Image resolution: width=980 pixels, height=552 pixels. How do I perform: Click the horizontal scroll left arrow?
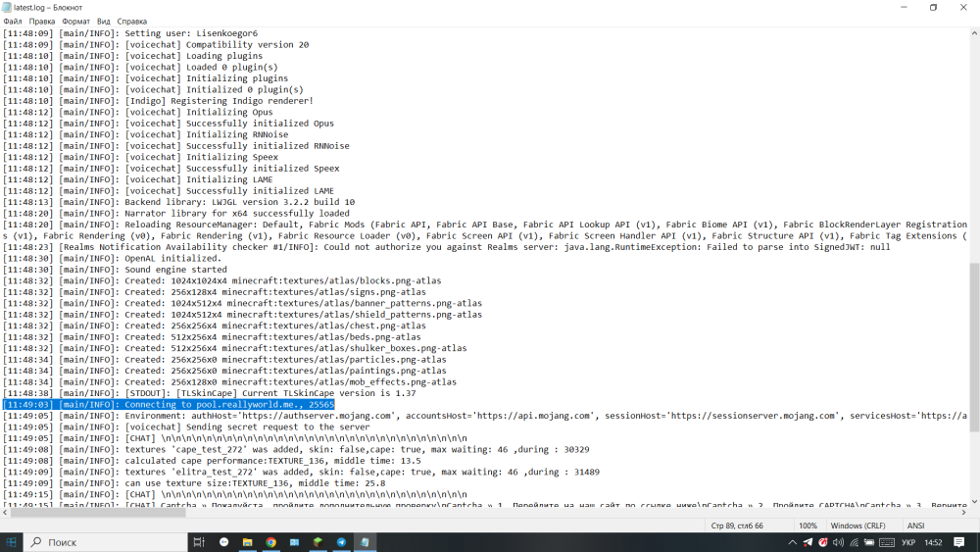[5, 512]
